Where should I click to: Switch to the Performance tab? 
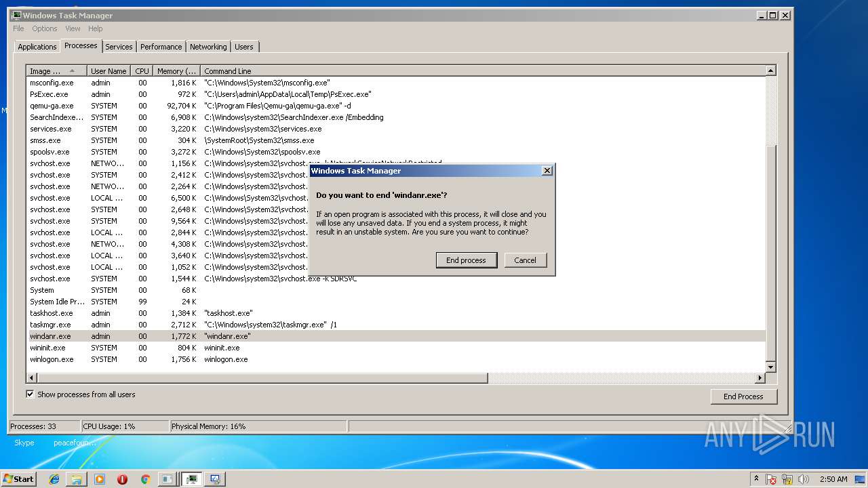point(161,47)
